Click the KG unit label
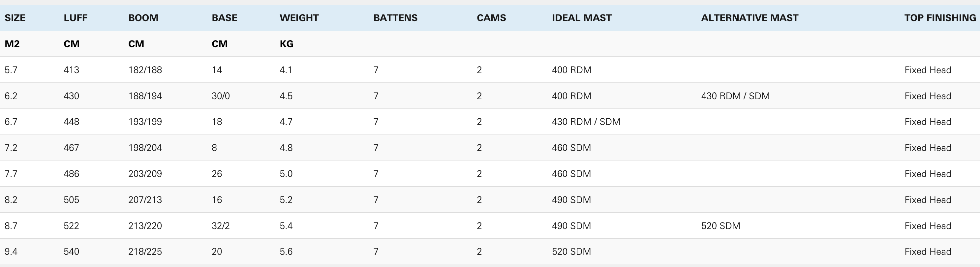Viewport: 980px width, 267px height. (x=286, y=44)
